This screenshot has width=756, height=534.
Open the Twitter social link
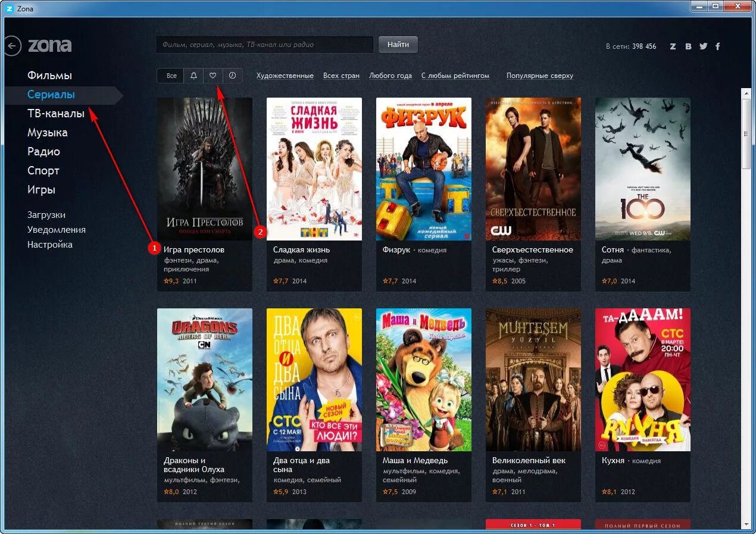click(x=704, y=46)
